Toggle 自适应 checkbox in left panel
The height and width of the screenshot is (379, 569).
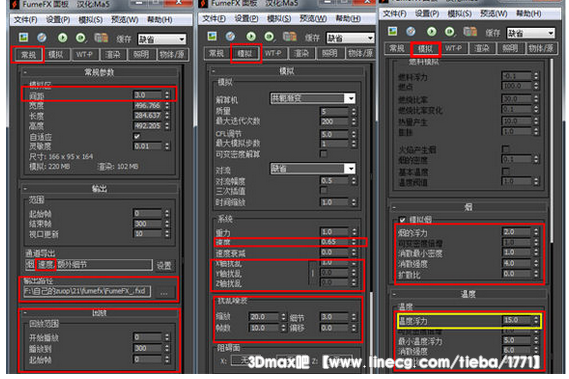coord(137,136)
